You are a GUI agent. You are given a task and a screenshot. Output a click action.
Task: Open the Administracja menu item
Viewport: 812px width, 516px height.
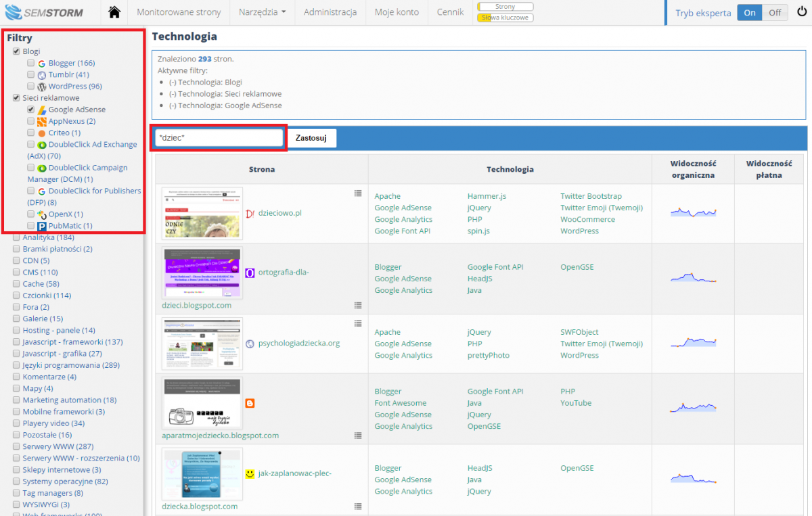point(330,12)
